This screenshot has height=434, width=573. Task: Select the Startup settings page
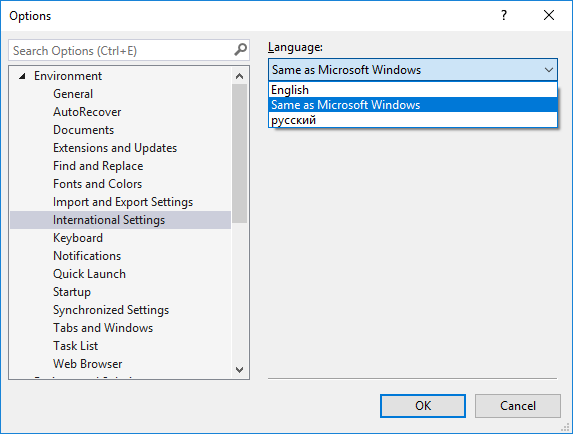pos(72,292)
